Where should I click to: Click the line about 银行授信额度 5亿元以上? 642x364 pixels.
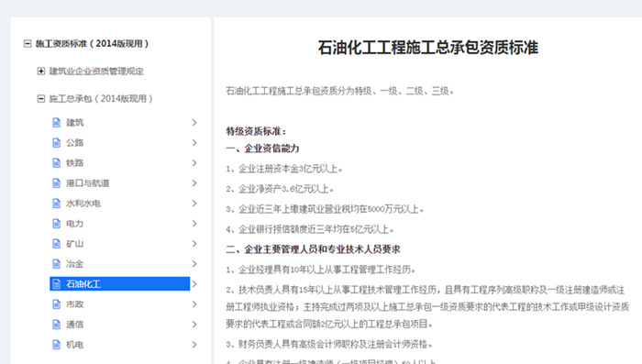[310, 229]
